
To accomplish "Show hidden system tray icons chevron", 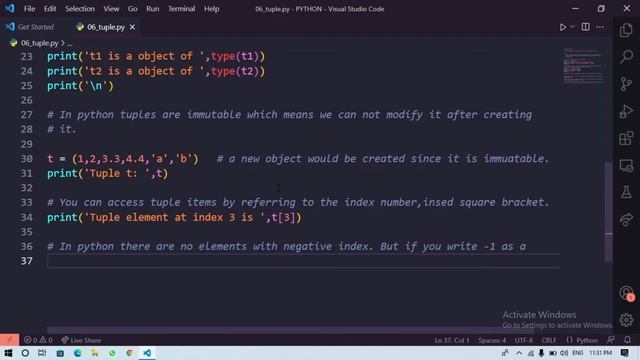I will click(519, 353).
